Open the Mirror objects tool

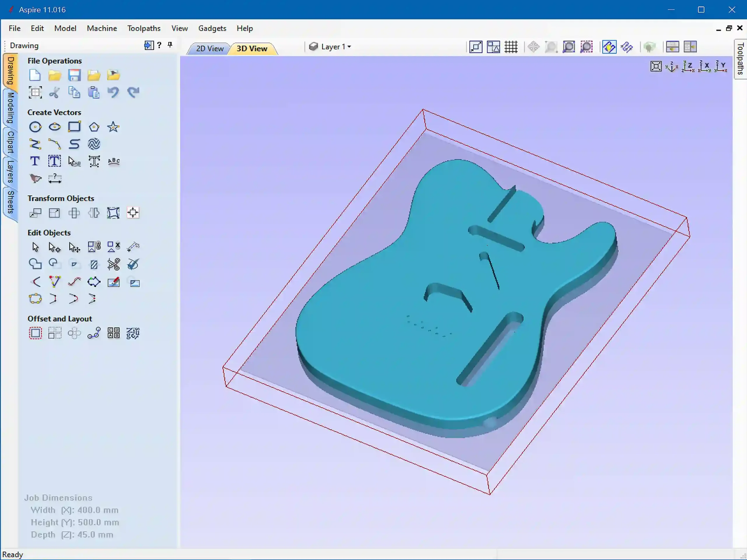94,213
